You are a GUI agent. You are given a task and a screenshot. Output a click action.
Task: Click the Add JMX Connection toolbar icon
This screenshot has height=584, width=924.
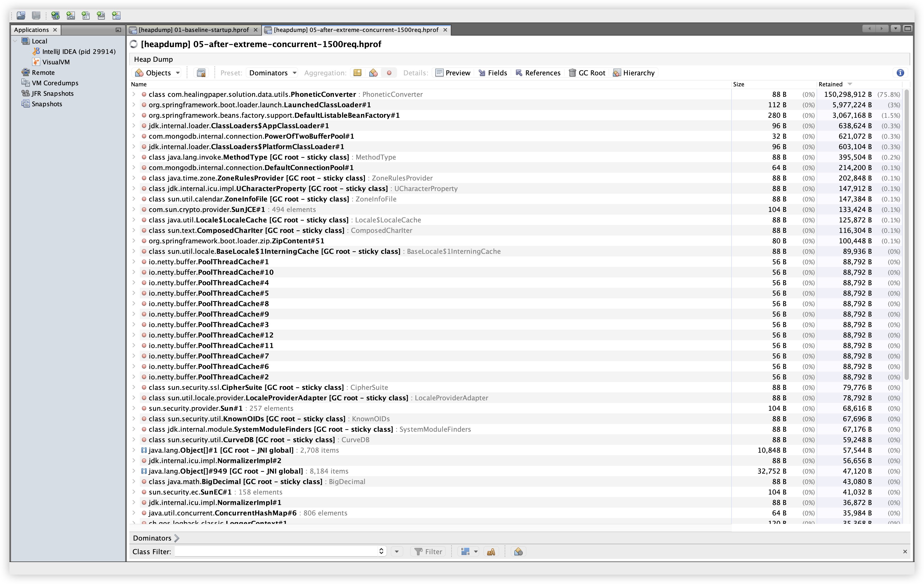[71, 15]
